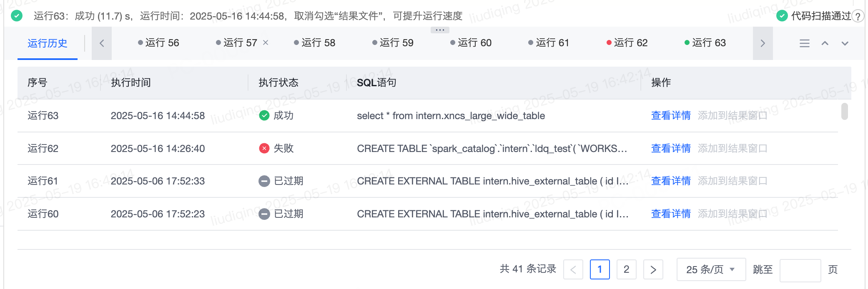Click the next page arrow
868x289 pixels.
(x=653, y=269)
